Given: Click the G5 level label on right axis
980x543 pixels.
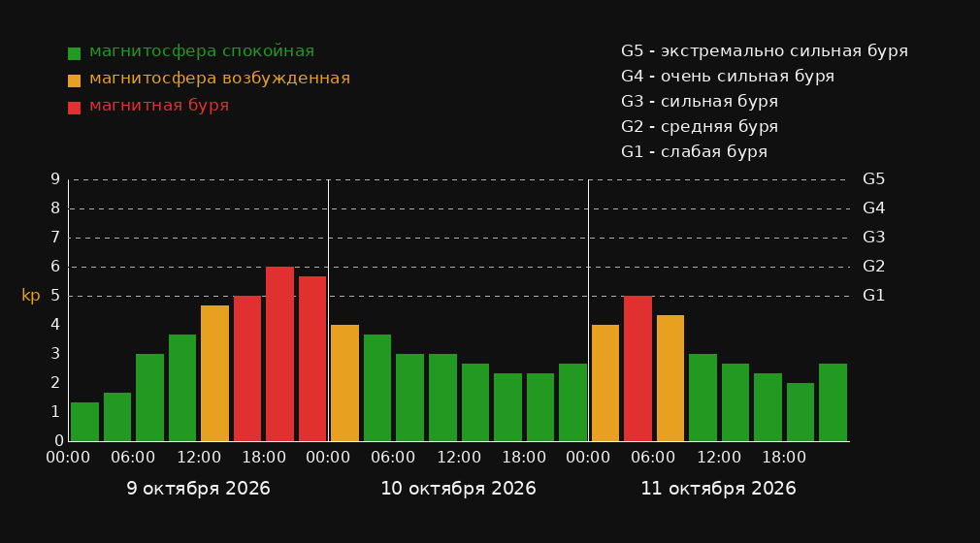Looking at the screenshot, I should 873,179.
